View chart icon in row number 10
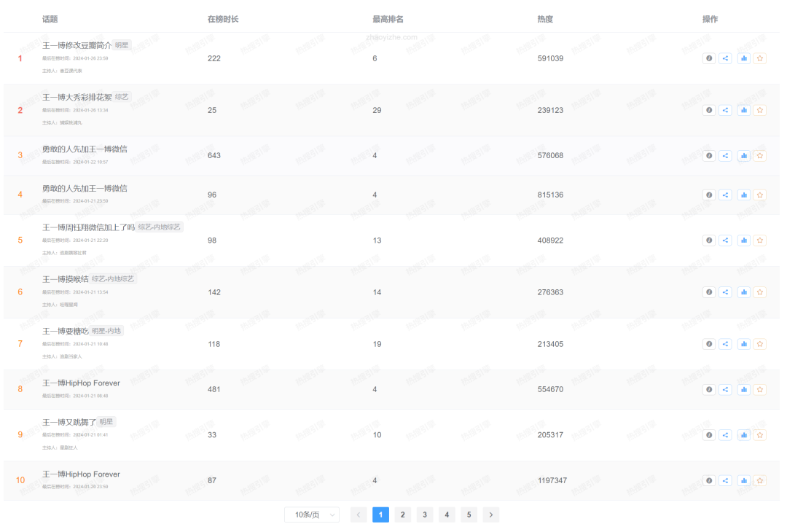 point(743,480)
